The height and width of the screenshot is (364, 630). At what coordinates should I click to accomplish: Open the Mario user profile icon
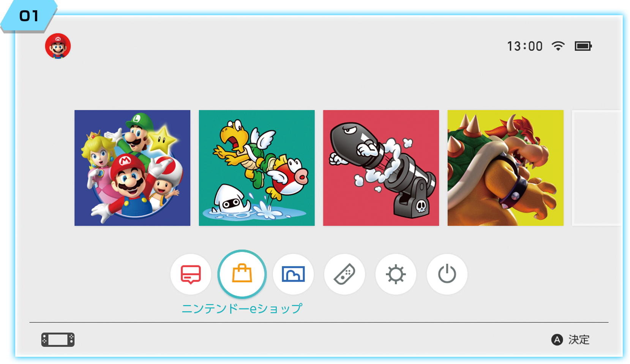58,46
